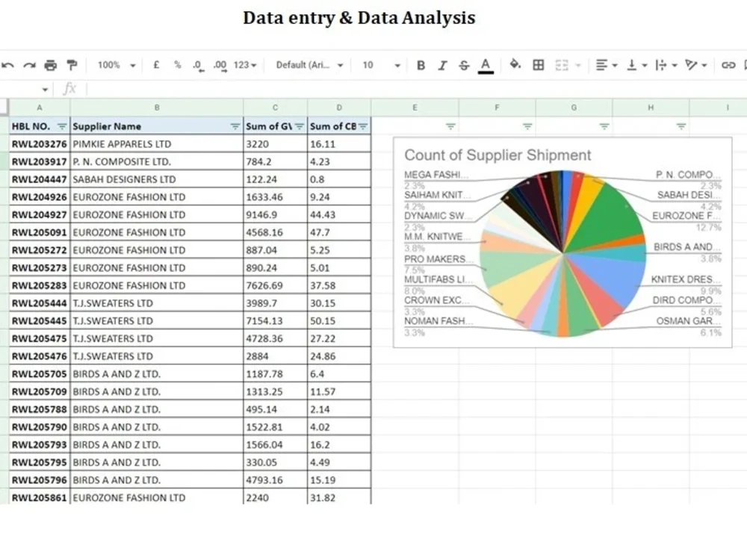747x560 pixels.
Task: Toggle bold formatting
Action: click(421, 65)
